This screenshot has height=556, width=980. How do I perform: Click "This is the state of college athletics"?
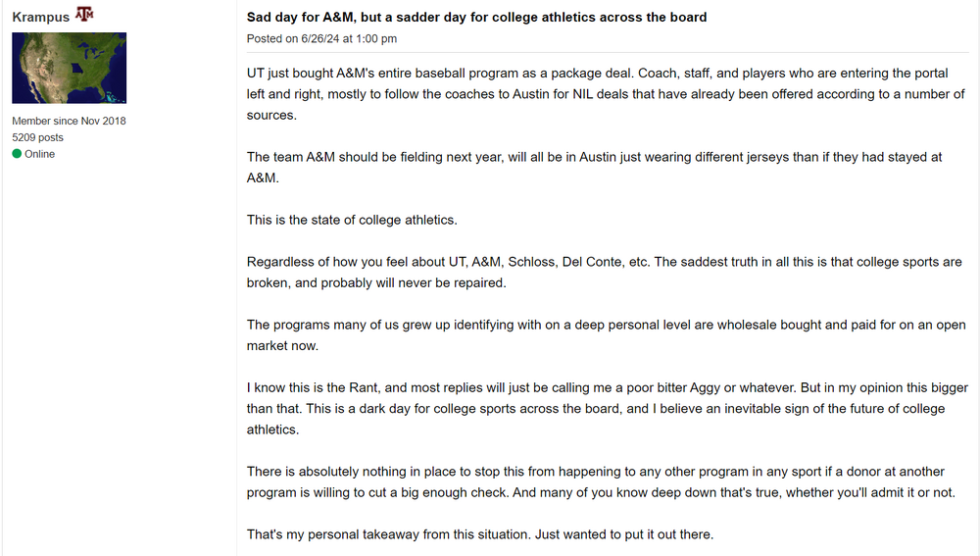tap(352, 220)
